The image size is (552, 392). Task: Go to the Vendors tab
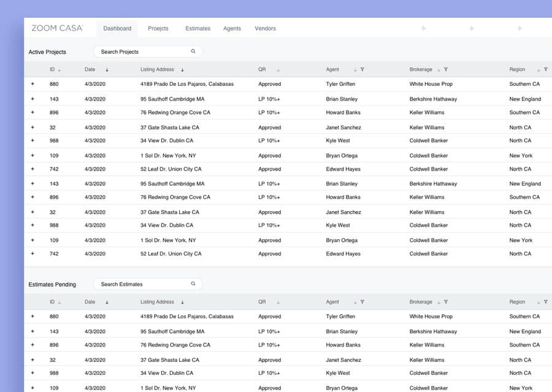(265, 29)
